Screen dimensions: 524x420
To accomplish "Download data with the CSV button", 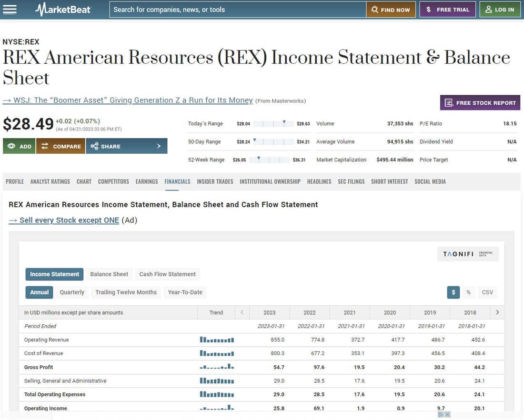I will pyautogui.click(x=487, y=292).
